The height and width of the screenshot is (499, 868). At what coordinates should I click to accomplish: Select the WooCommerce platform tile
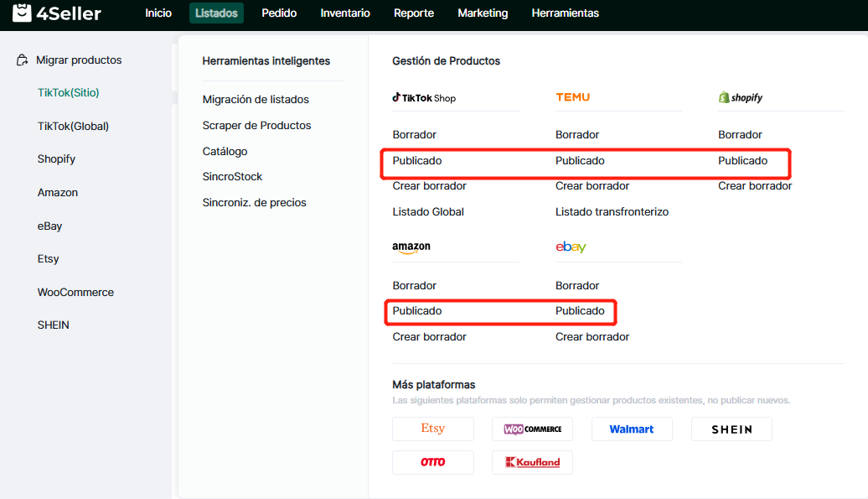pos(532,429)
